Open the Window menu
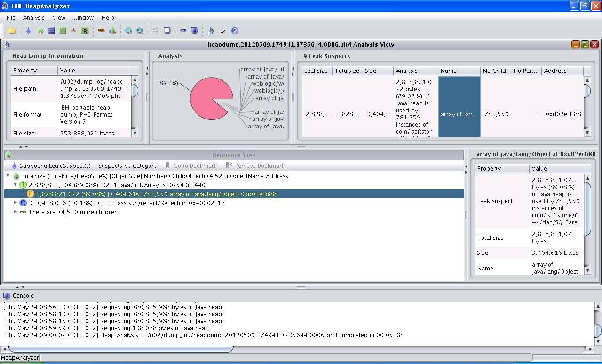602x364 pixels. 83,17
